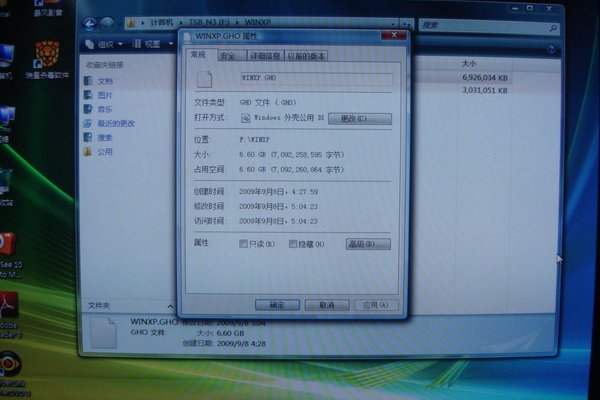Viewport: 600px width, 400px height.
Task: Click the Explorer help question mark icon
Action: click(551, 49)
